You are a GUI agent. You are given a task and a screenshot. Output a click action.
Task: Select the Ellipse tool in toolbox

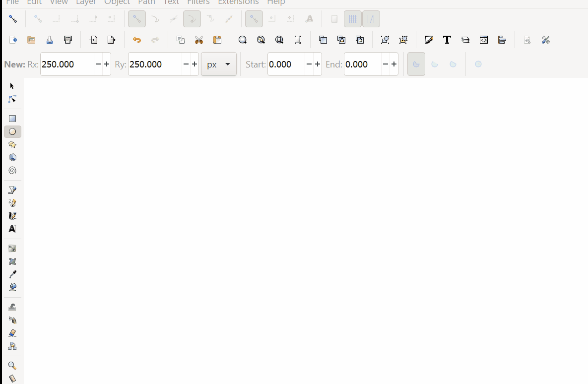coord(12,131)
